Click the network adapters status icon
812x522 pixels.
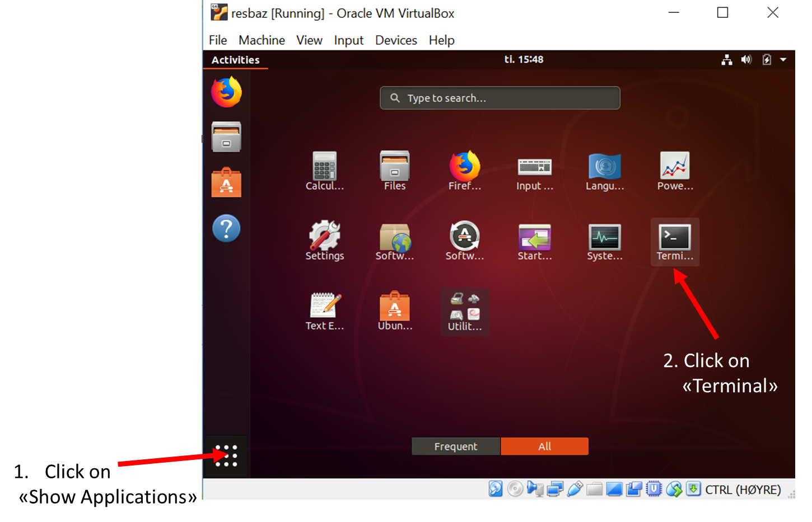click(555, 490)
